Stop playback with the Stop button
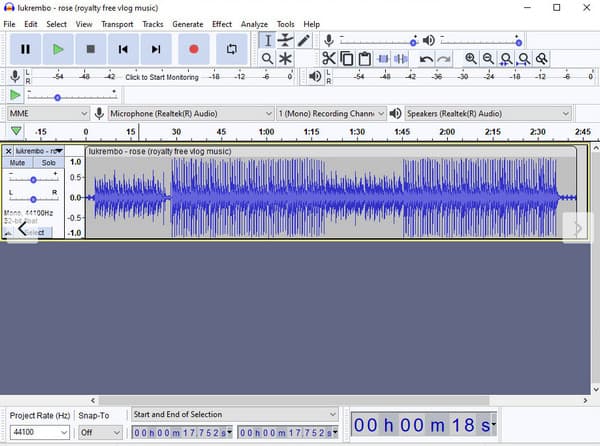The height and width of the screenshot is (446, 600). (x=91, y=49)
